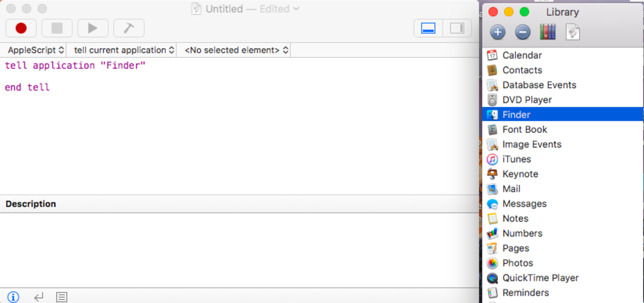644x303 pixels.
Task: Compile the script with the hammer icon
Action: [128, 28]
